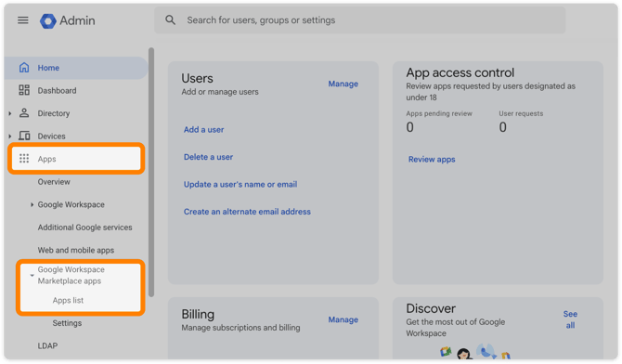Click the Billing card heading
This screenshot has width=622, height=364.
coord(198,314)
